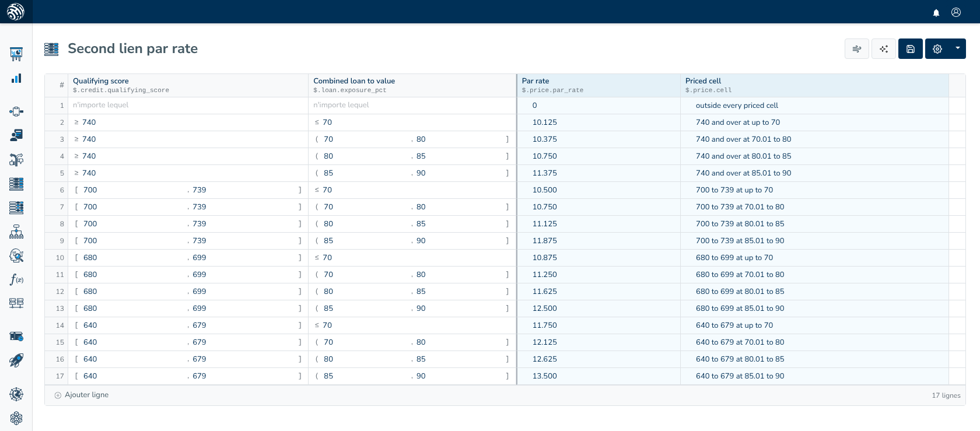Open the package box icon in sidebar
Viewport: 980px width, 431px height.
point(16,337)
